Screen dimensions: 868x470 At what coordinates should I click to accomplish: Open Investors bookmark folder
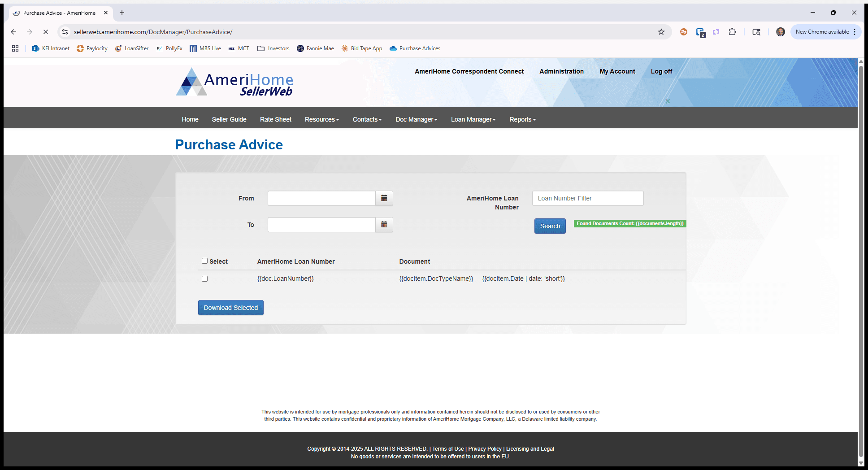pos(273,48)
